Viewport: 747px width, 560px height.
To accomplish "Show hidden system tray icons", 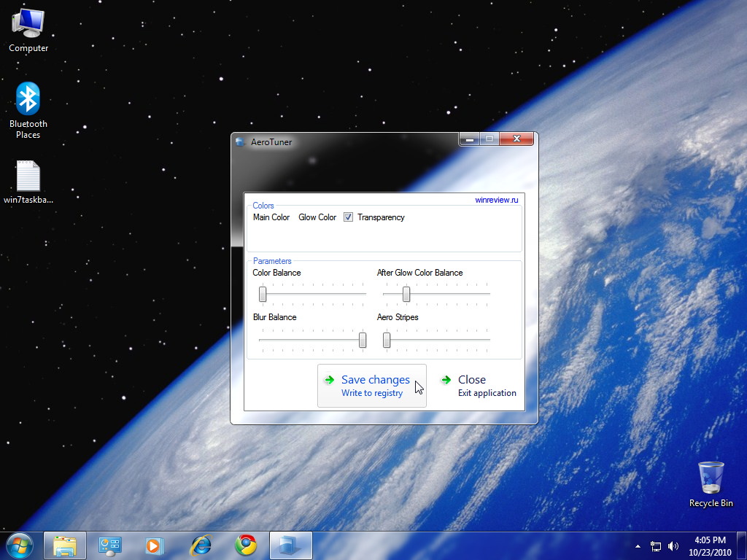I will point(638,546).
